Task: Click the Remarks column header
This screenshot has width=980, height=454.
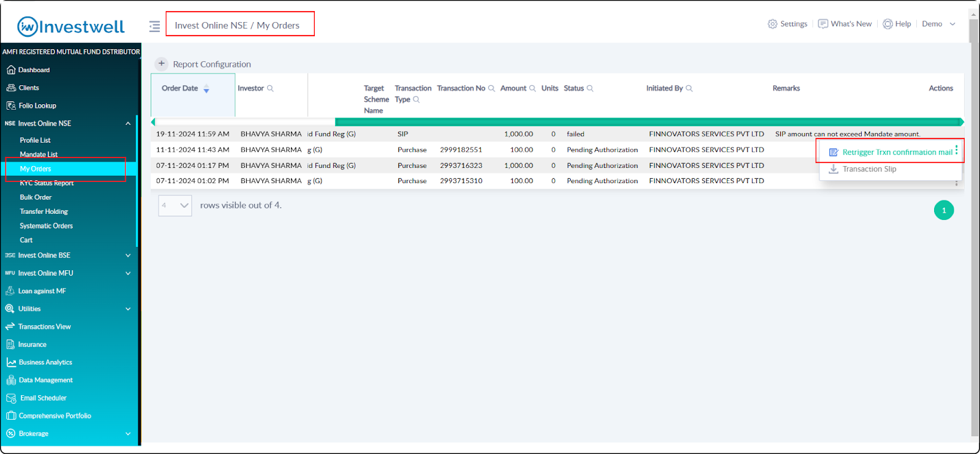Action: tap(786, 88)
